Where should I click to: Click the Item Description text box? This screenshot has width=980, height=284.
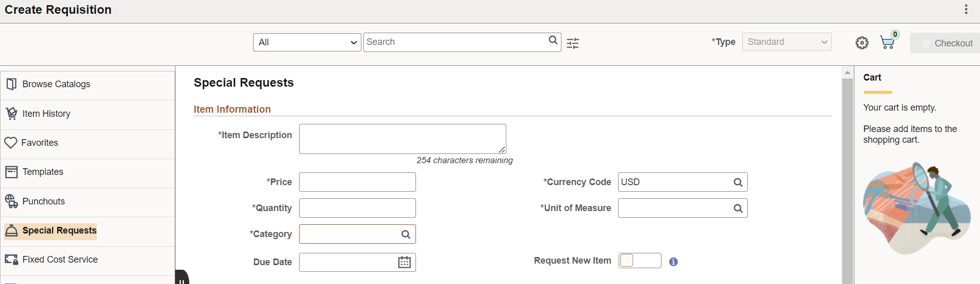point(402,139)
